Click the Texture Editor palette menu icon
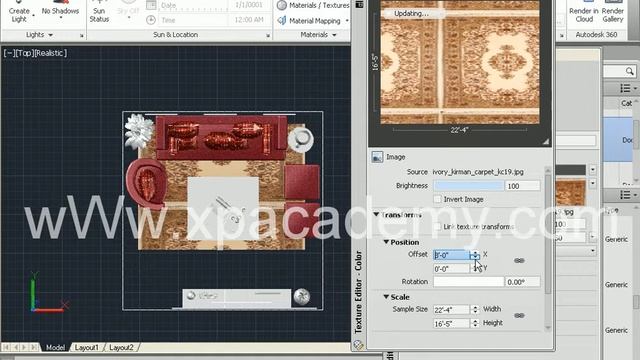The image size is (640, 360). pyautogui.click(x=359, y=4)
